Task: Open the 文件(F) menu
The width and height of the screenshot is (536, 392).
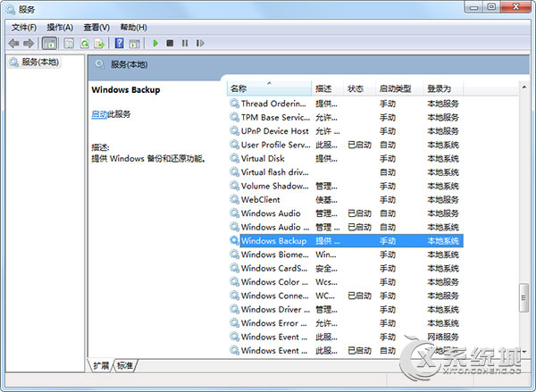Action: [24, 28]
